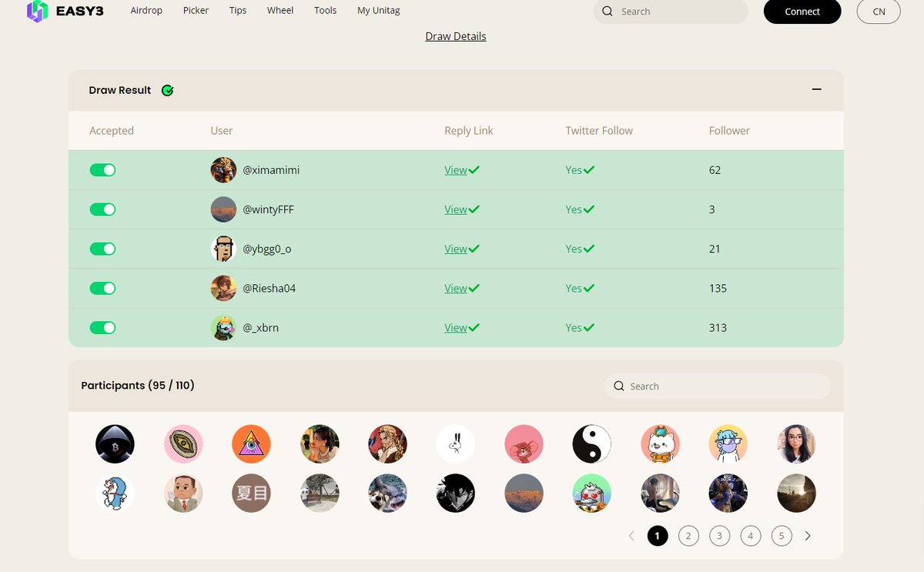Screen dimensions: 924x572
Task: Open the orange pyramid-eye participant avatar
Action: (x=251, y=444)
